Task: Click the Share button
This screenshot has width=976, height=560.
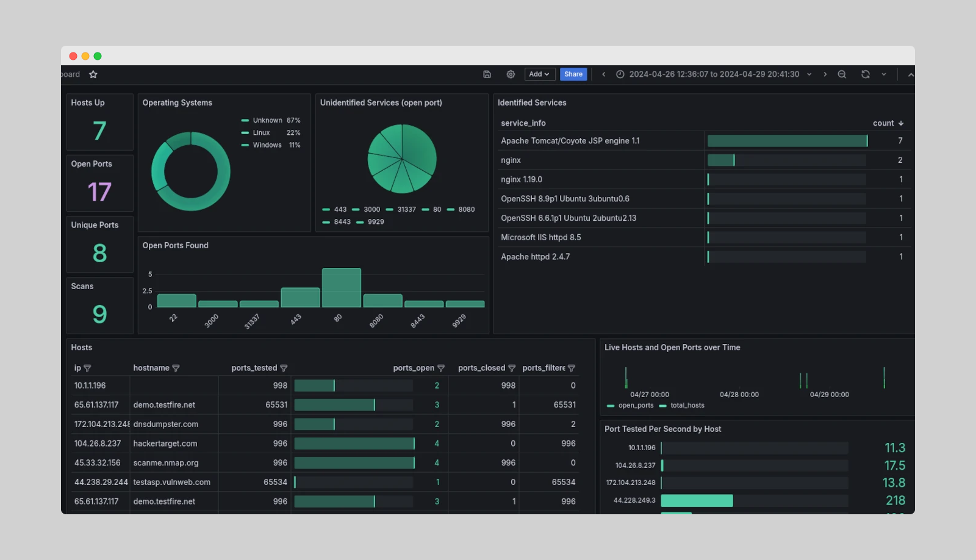Action: pyautogui.click(x=573, y=74)
